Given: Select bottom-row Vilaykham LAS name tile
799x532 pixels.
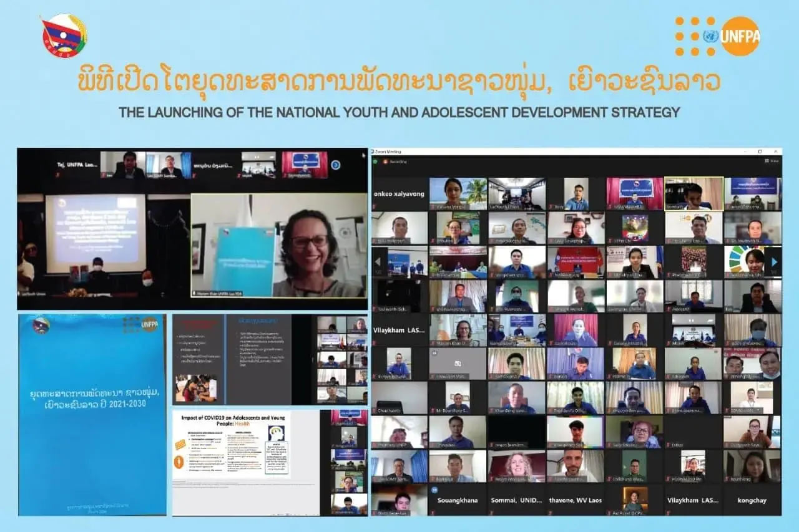Looking at the screenshot, I should coord(694,500).
